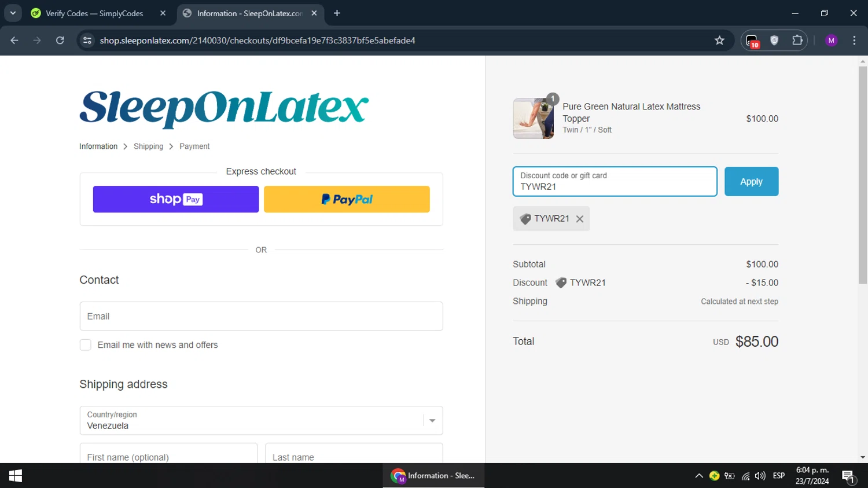Close the Verify Codes SimplyCodes tab
Screen dimensions: 868x488
[x=163, y=13]
